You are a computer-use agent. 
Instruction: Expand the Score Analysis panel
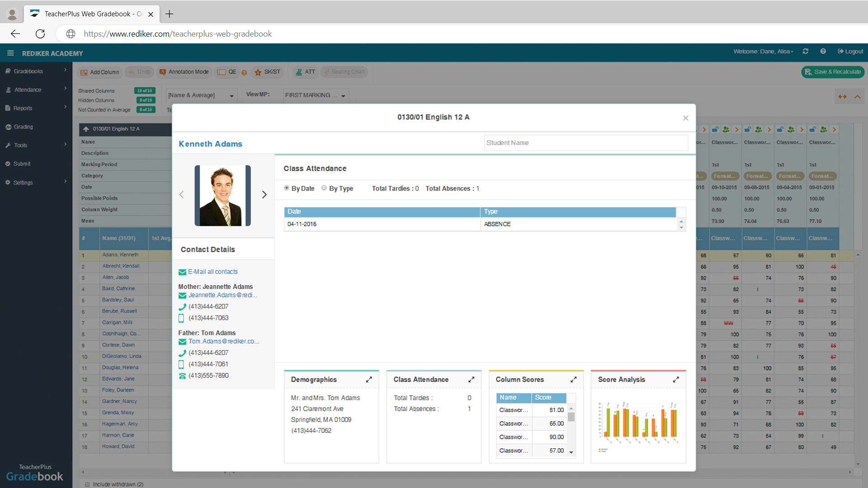[x=676, y=380]
